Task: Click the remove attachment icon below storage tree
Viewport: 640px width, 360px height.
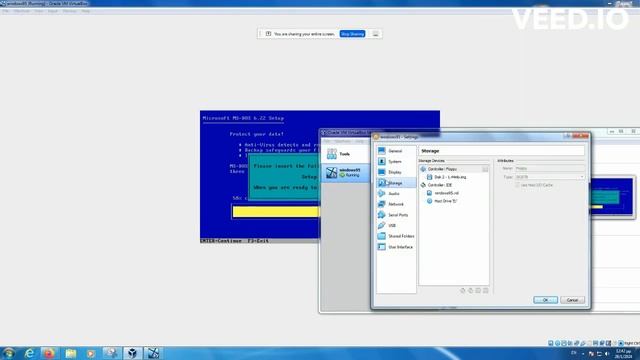Action: 486,291
